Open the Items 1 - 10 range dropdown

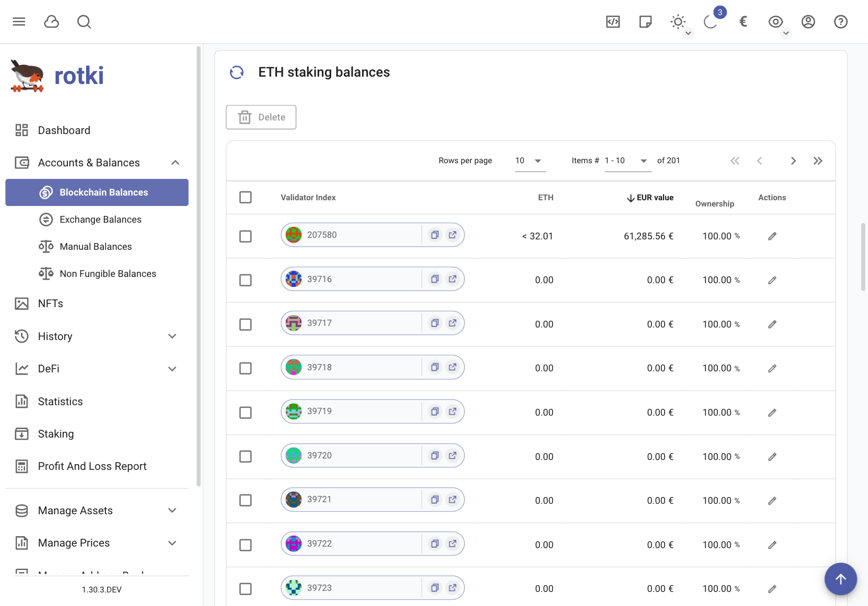pos(628,161)
